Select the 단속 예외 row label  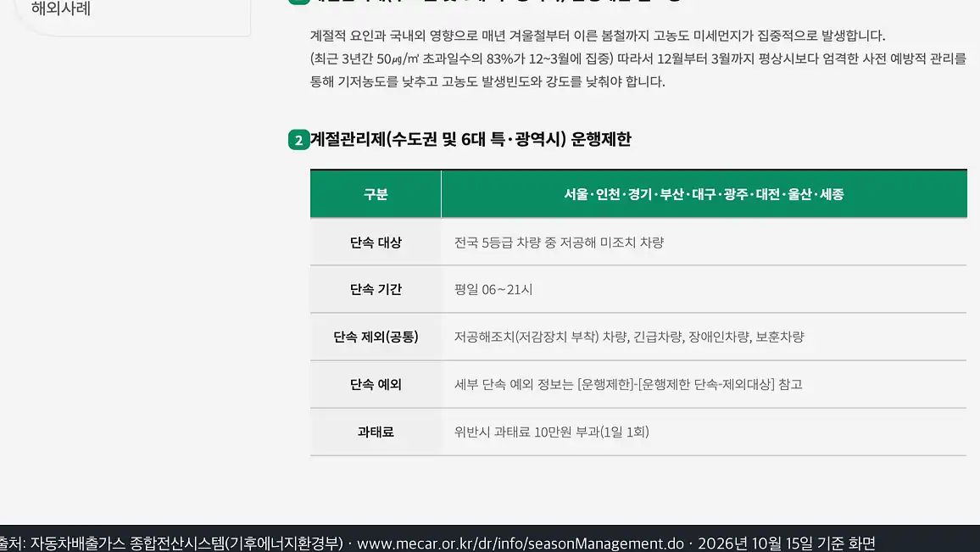click(376, 384)
